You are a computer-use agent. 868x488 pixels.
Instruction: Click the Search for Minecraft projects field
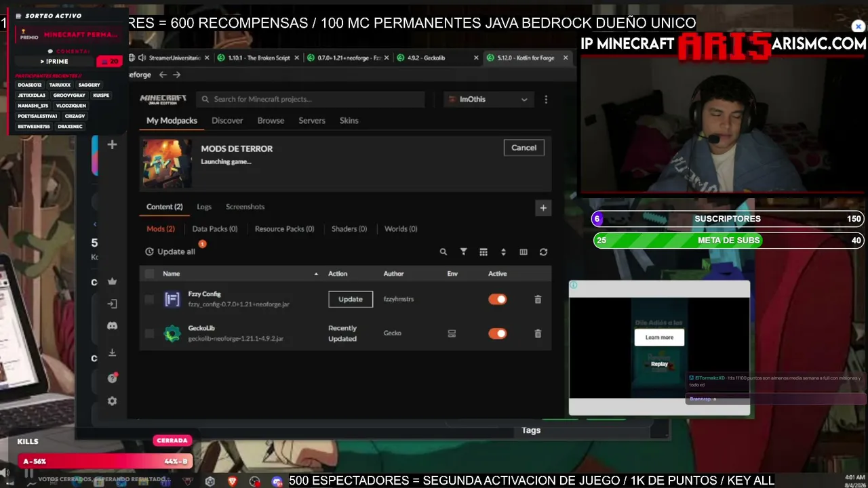pos(311,100)
